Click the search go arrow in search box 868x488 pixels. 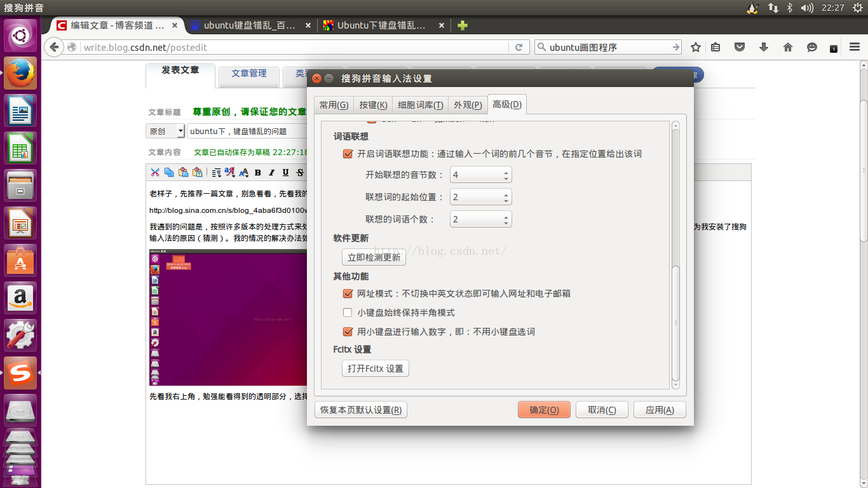tap(675, 47)
